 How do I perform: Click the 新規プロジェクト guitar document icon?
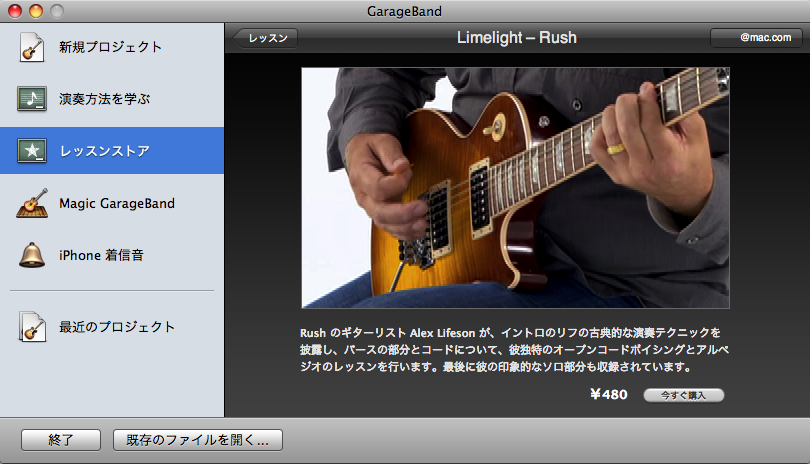pyautogui.click(x=32, y=47)
